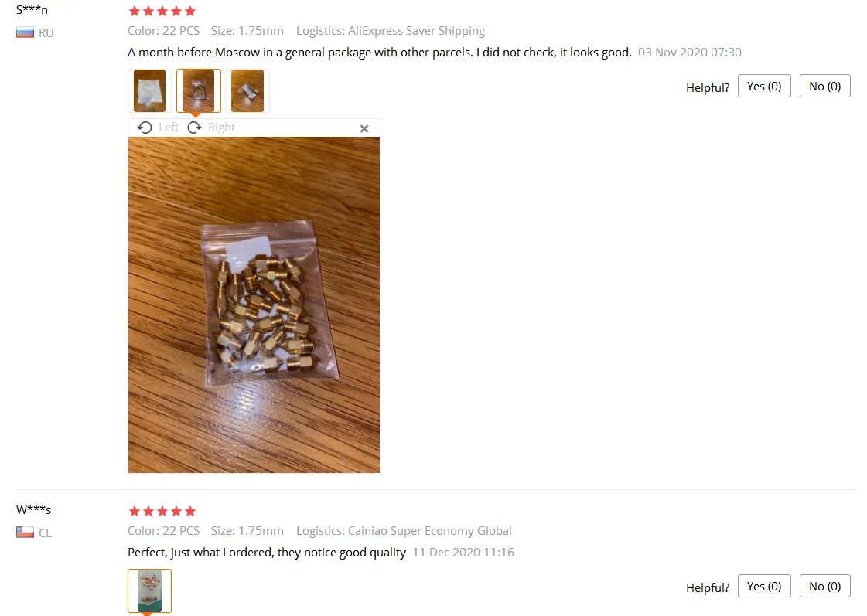Click the reviewer name W***s
Screen dimensions: 867x616
[33, 509]
